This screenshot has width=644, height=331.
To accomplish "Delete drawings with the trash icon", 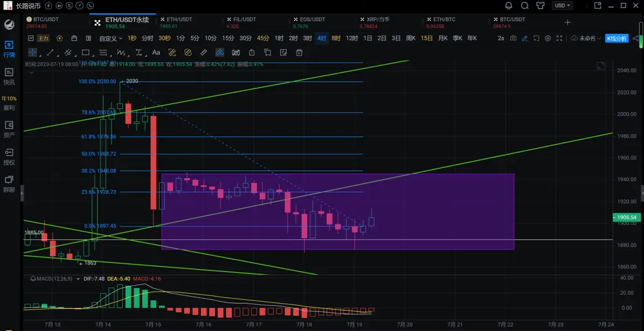I will tap(299, 53).
